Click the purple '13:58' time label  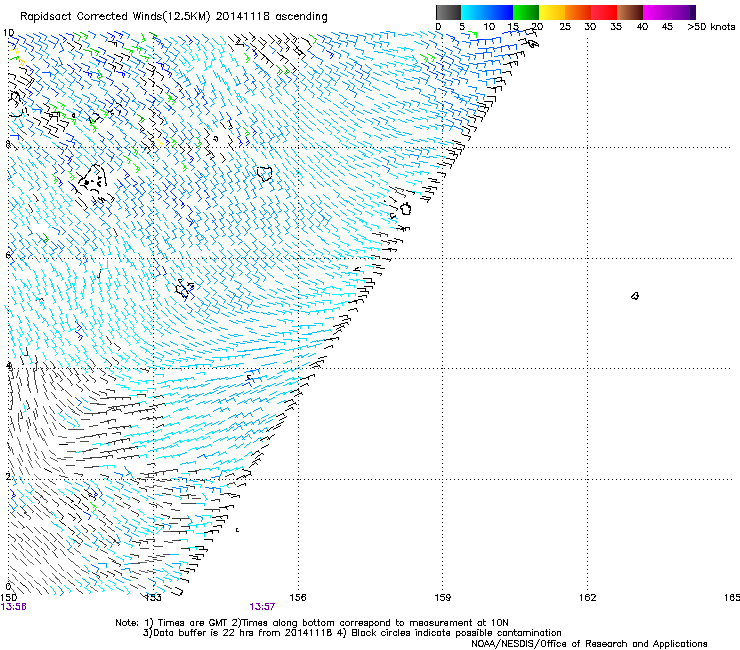14,607
